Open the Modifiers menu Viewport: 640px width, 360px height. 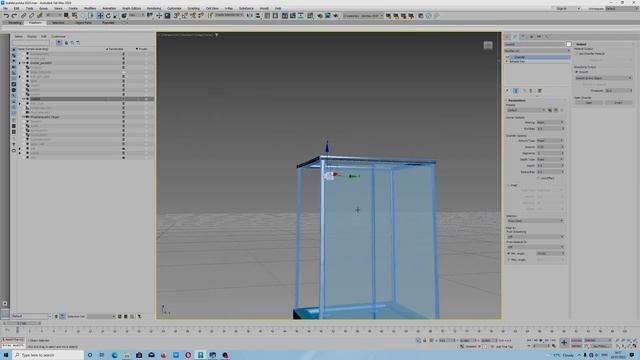(90, 8)
